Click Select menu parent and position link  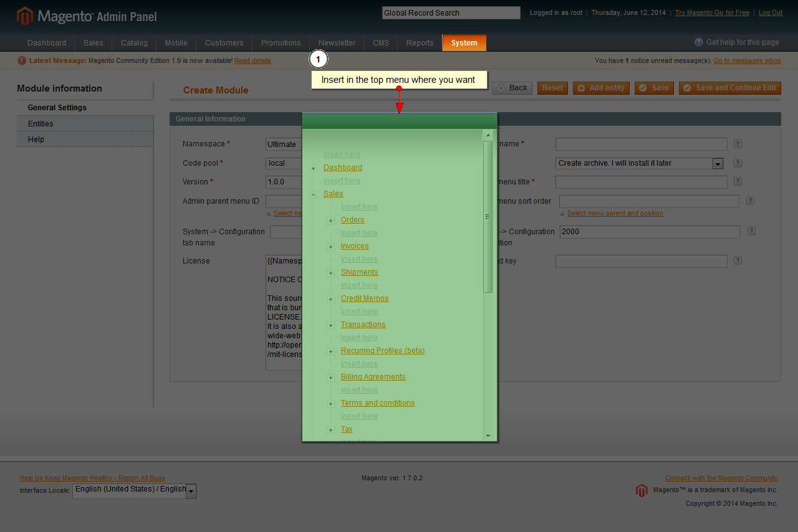coord(615,213)
